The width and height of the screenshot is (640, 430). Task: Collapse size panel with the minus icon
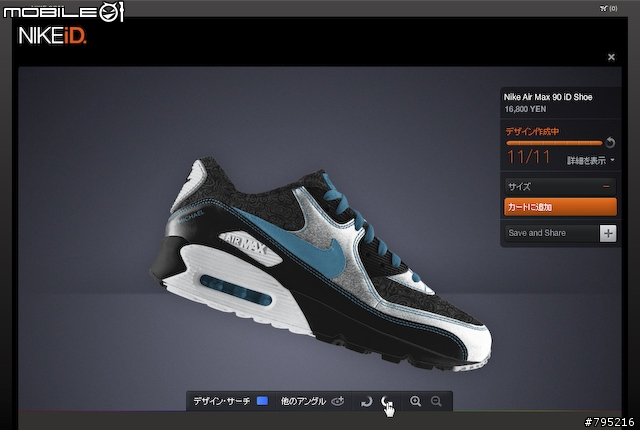[x=606, y=187]
